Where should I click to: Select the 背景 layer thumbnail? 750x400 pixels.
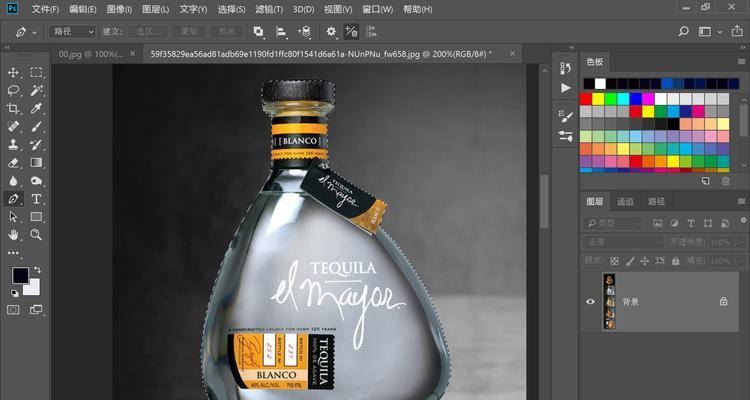coord(610,301)
